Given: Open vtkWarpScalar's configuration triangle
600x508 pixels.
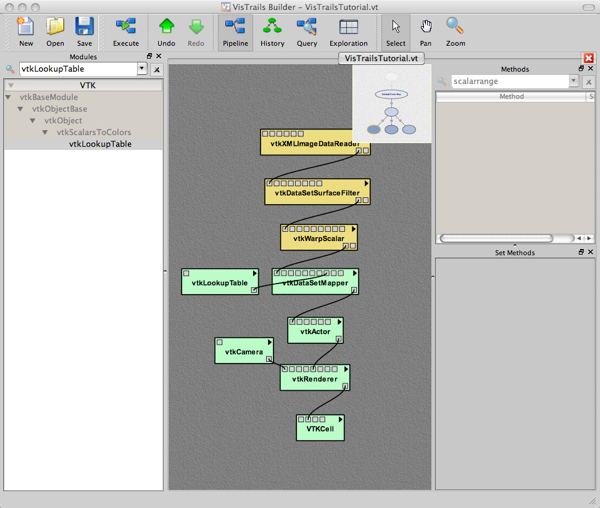Looking at the screenshot, I should point(354,229).
